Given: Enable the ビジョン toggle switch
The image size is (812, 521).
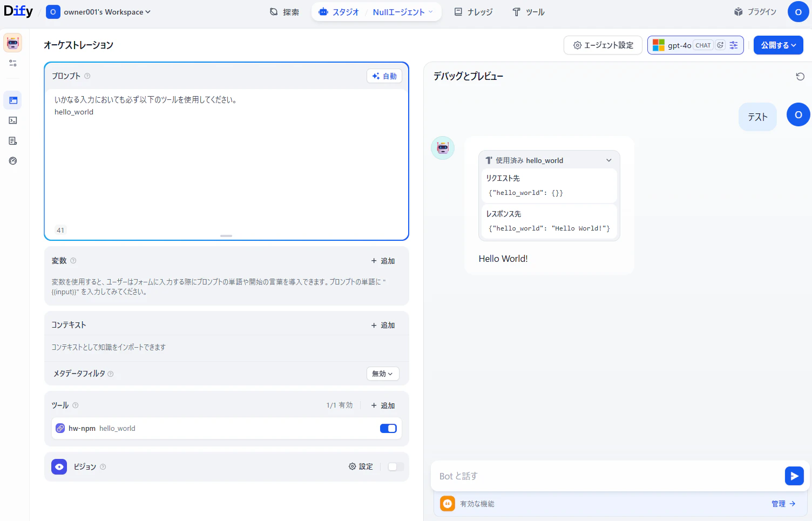Looking at the screenshot, I should [396, 466].
